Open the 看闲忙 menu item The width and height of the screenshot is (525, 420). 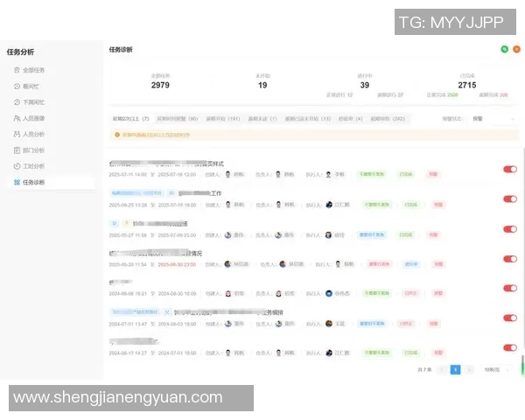(31, 86)
